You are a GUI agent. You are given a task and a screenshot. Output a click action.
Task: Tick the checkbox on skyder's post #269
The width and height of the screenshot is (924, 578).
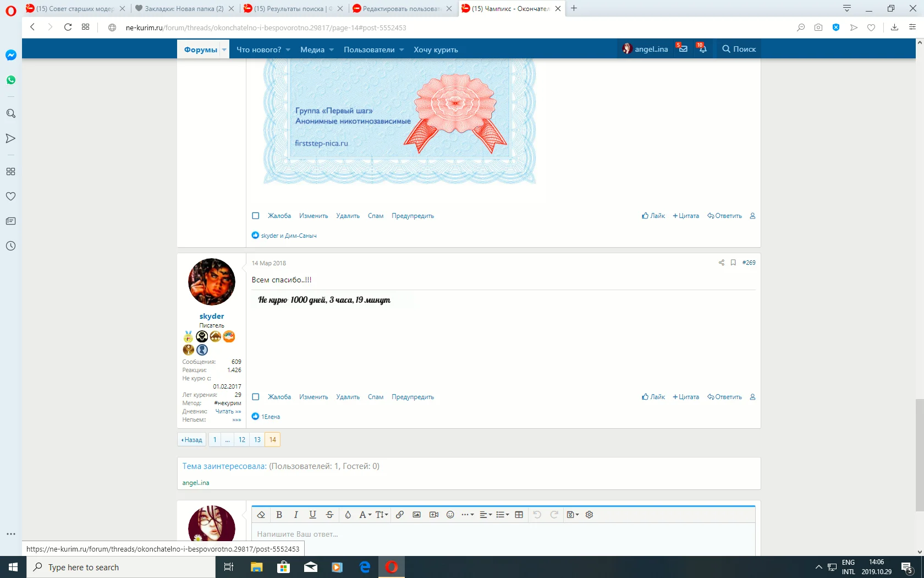[x=256, y=397]
